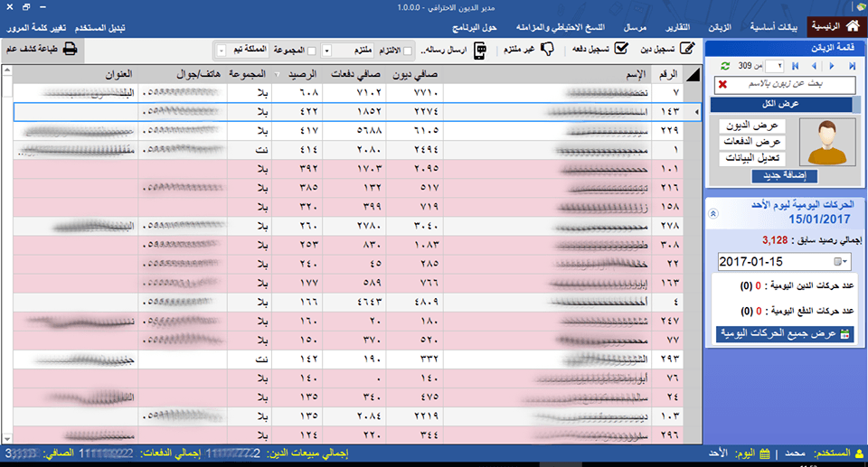Click the عرض الدفعات button
The image size is (868, 467).
click(x=751, y=142)
